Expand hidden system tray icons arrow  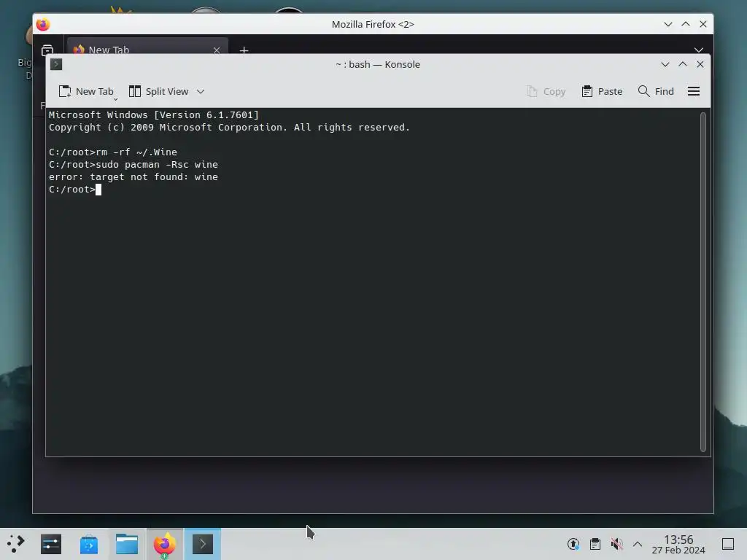[638, 544]
